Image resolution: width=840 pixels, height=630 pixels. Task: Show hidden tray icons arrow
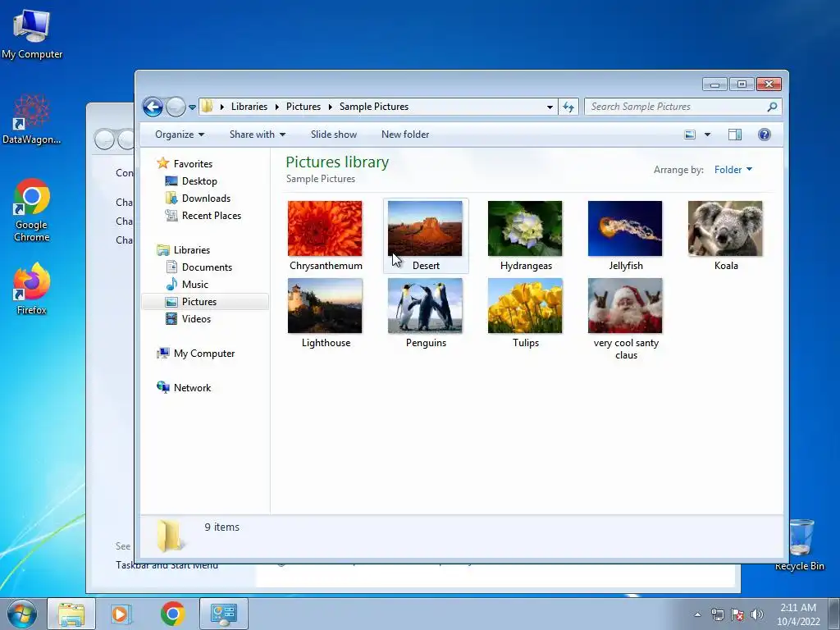(697, 614)
